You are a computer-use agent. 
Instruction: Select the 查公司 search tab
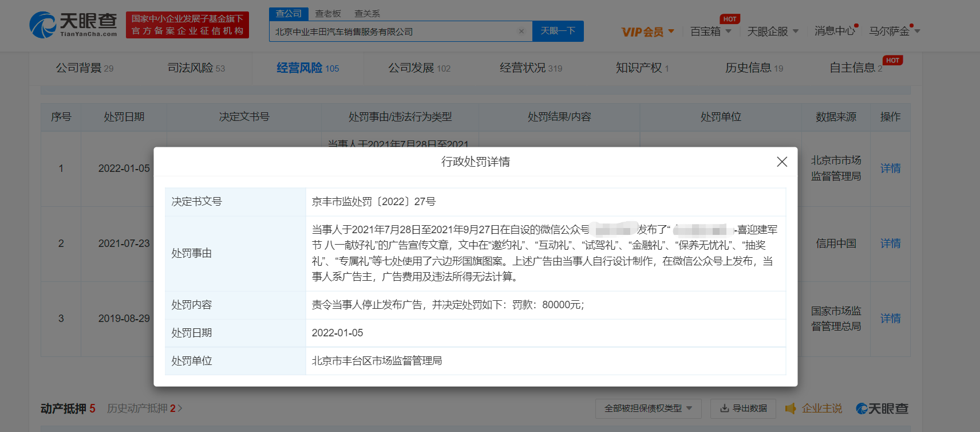pos(289,13)
